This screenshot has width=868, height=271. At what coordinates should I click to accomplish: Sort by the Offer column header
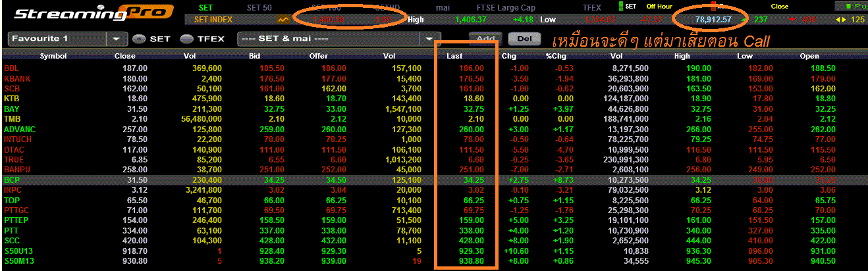click(x=319, y=56)
